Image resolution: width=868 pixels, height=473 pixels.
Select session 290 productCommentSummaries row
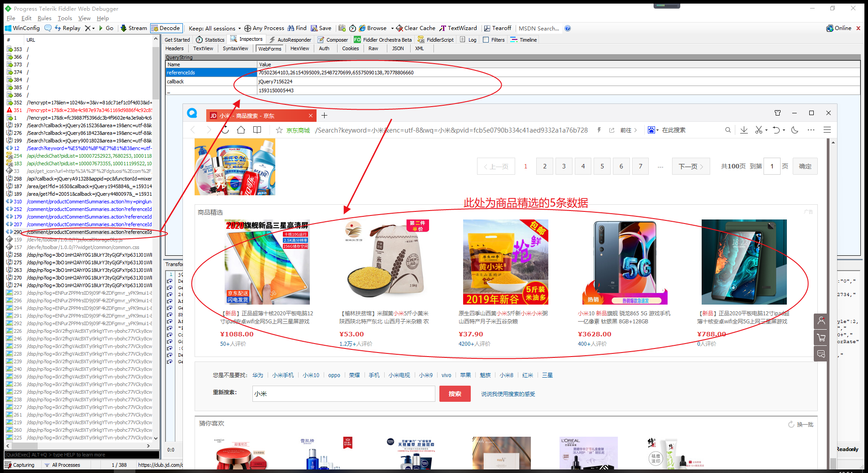[x=79, y=232]
